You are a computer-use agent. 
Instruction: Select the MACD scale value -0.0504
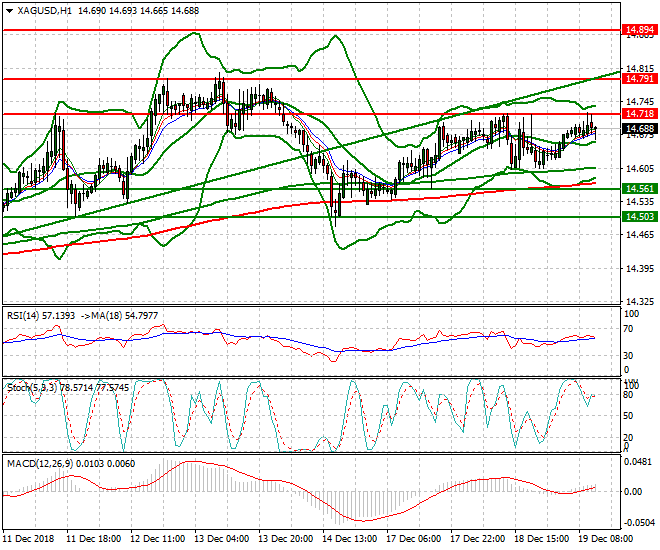click(639, 523)
